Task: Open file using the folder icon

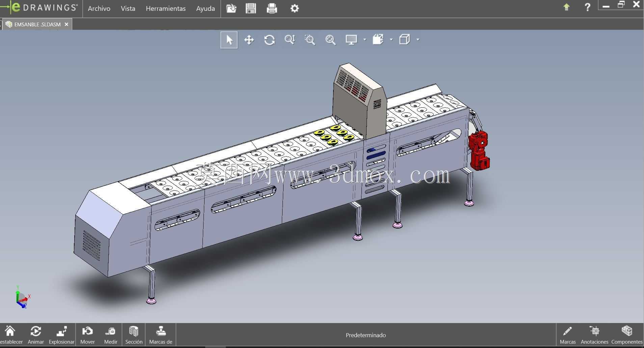Action: click(x=231, y=8)
